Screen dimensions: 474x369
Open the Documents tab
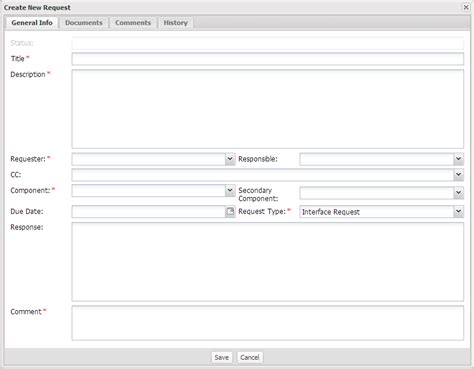tap(84, 23)
